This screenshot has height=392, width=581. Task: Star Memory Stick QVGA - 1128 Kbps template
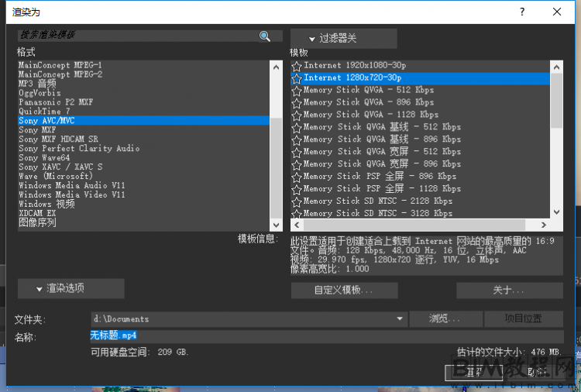(x=297, y=115)
